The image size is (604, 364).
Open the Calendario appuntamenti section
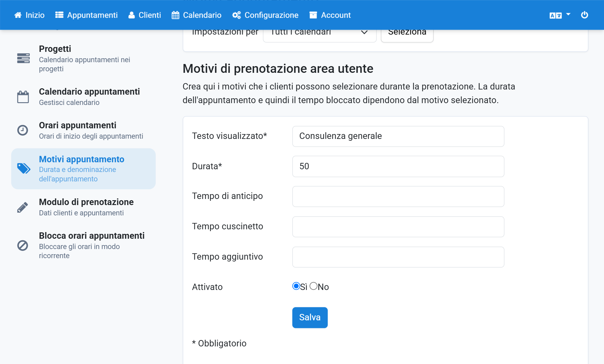[x=83, y=97]
